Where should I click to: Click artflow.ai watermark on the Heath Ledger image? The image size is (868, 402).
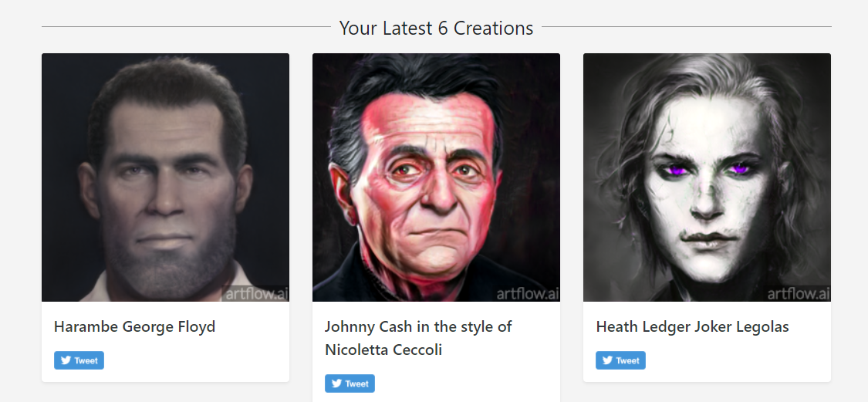tap(798, 293)
